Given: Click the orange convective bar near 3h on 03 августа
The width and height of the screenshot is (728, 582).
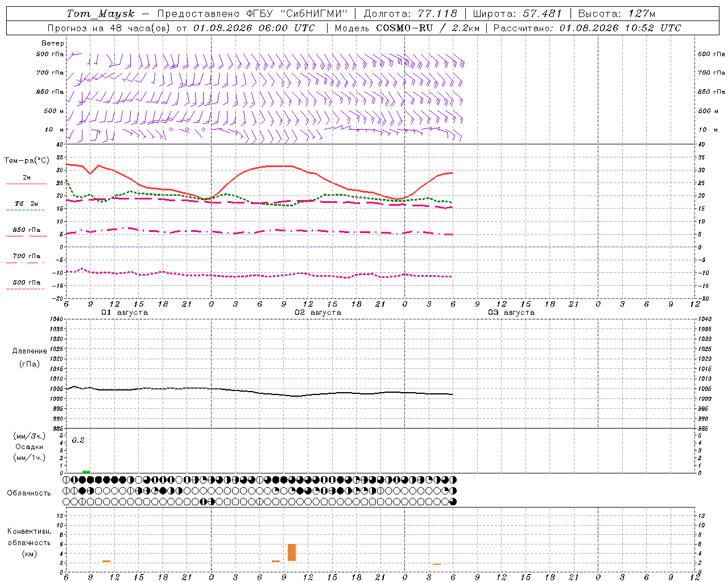Looking at the screenshot, I should 437,564.
